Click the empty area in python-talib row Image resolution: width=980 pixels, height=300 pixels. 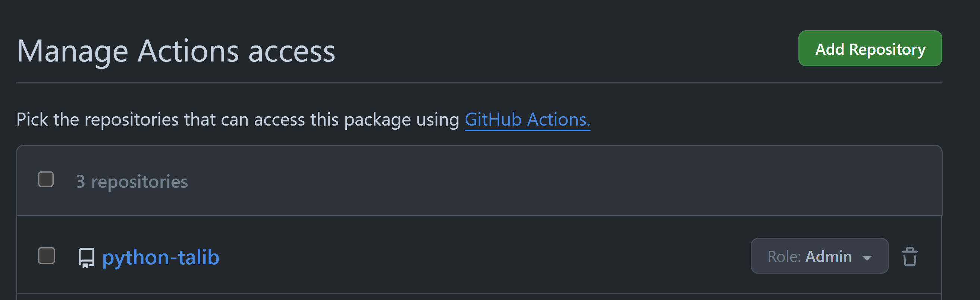pos(483,256)
